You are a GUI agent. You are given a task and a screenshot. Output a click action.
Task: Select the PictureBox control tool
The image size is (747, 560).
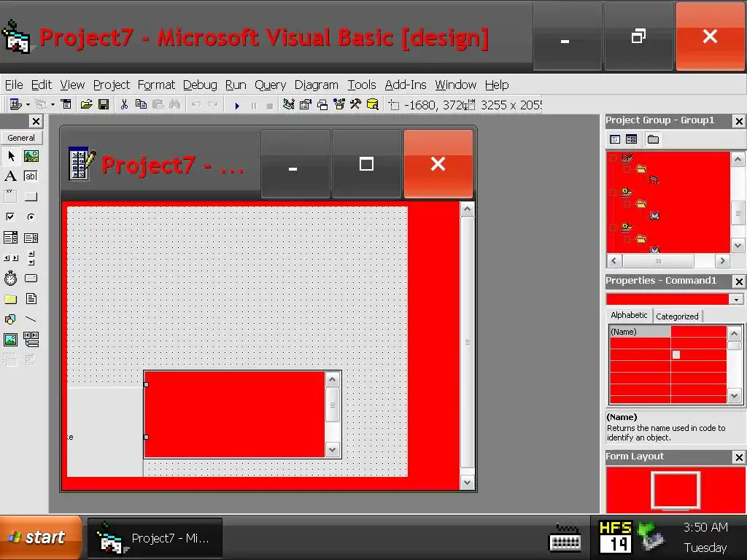31,156
